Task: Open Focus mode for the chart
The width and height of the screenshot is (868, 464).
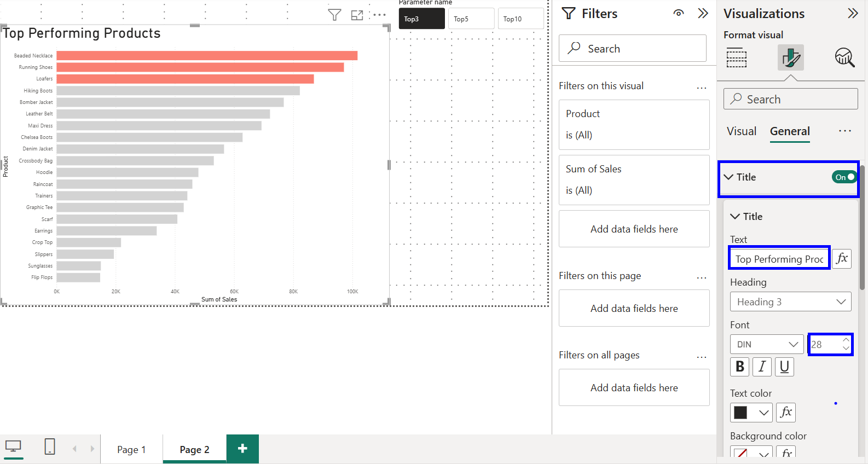Action: click(x=357, y=15)
